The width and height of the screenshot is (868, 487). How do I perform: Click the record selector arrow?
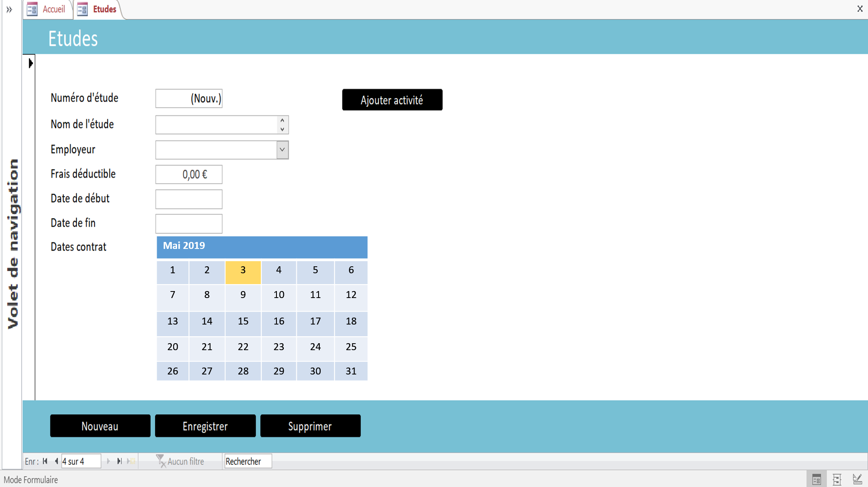(x=30, y=63)
